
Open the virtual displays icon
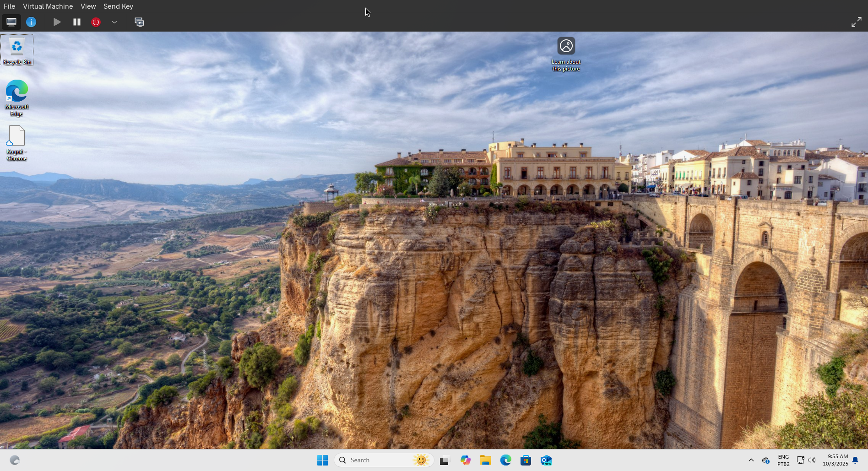click(139, 22)
